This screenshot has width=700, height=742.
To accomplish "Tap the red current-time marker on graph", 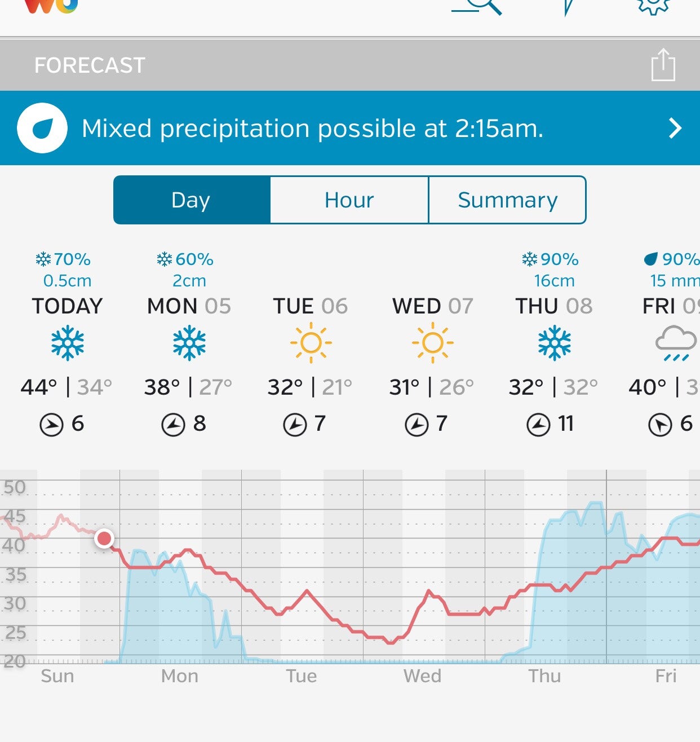I will (x=104, y=538).
